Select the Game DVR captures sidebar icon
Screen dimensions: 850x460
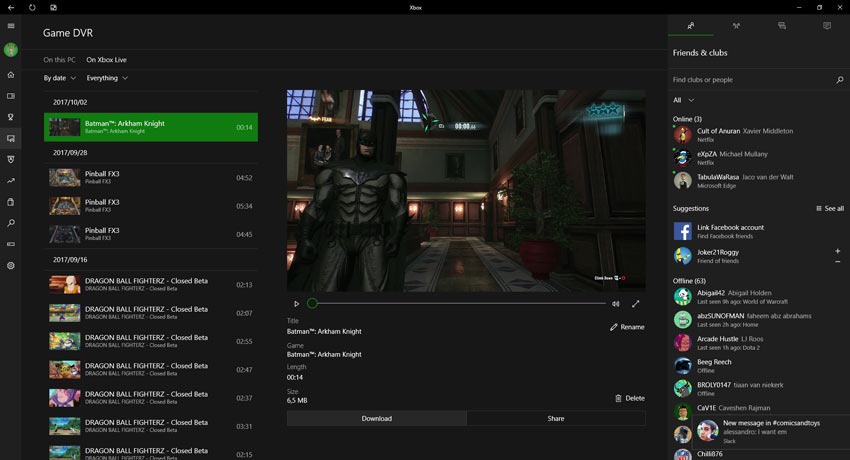(11, 138)
